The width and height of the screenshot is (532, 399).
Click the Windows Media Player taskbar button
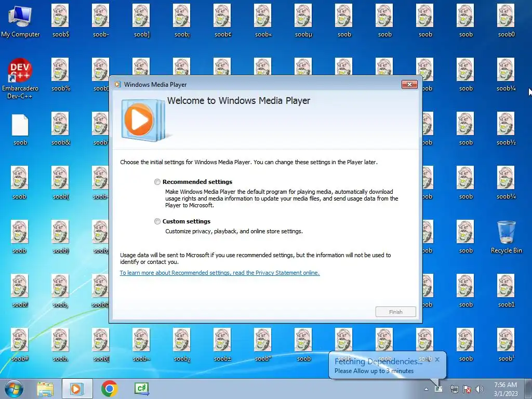point(77,389)
